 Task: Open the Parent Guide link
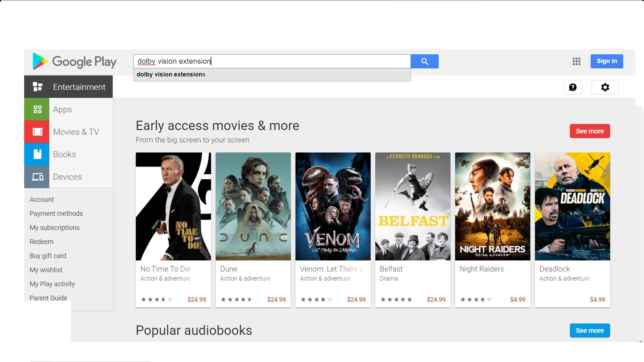click(48, 298)
